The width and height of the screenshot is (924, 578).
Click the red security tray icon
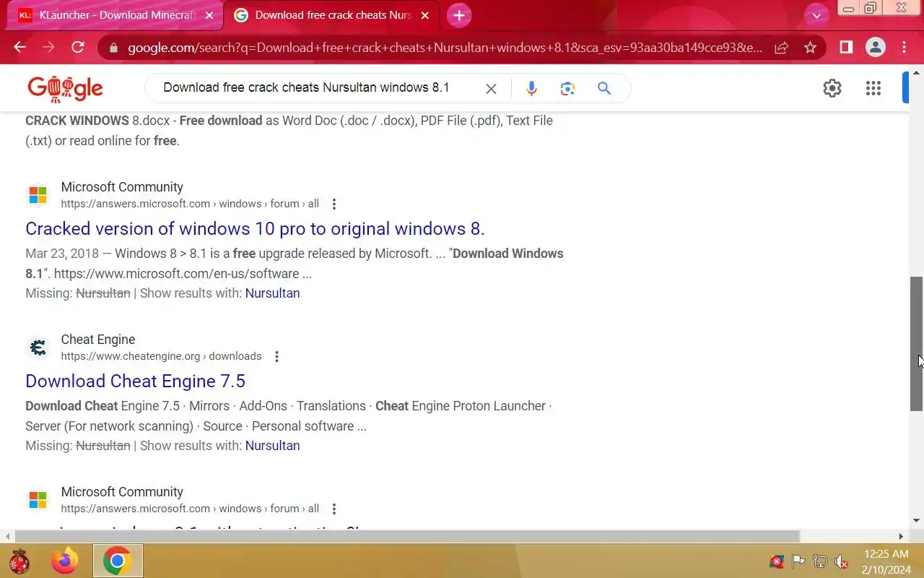pos(777,561)
